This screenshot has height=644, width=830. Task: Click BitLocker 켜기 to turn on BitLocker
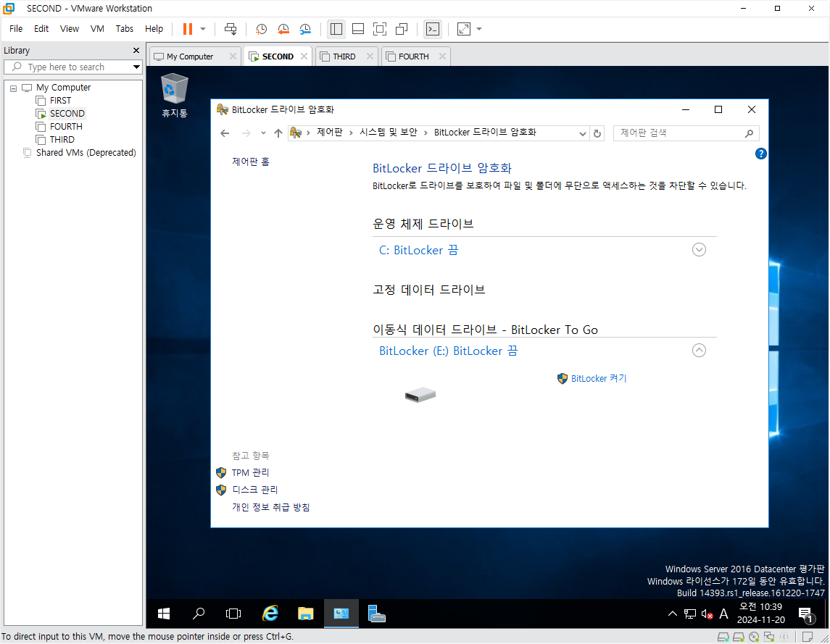[x=592, y=378]
